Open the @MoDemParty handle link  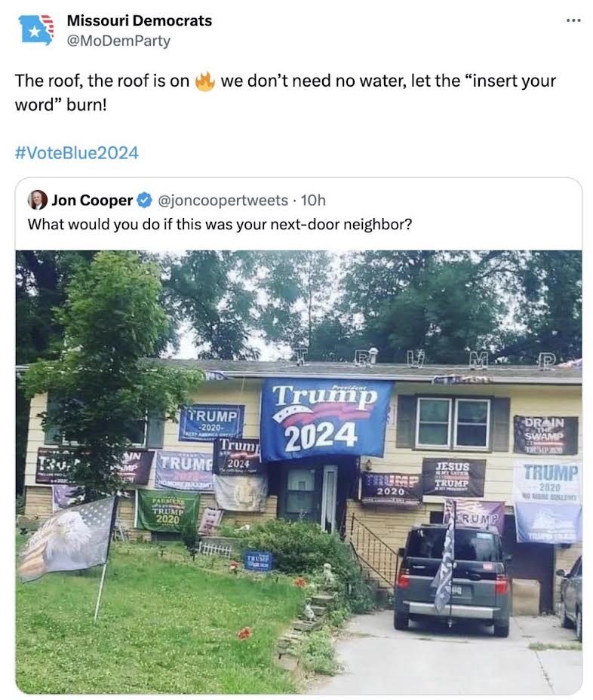coord(118,41)
